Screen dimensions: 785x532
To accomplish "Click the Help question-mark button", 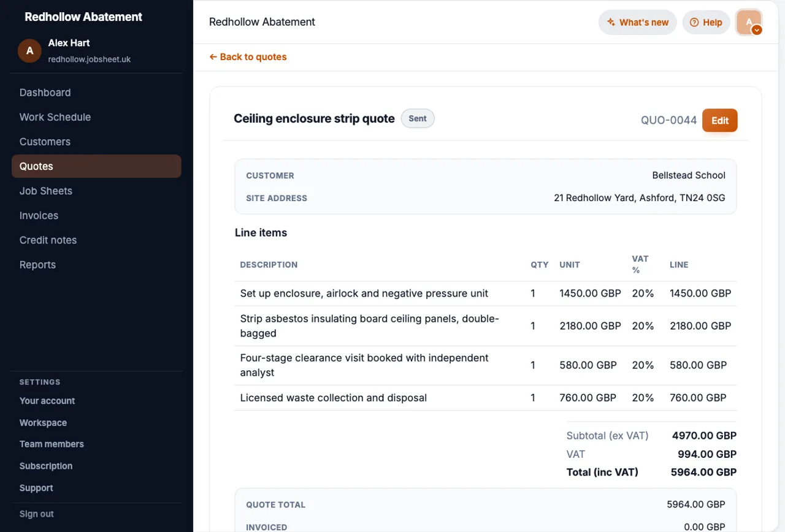I will pos(706,22).
